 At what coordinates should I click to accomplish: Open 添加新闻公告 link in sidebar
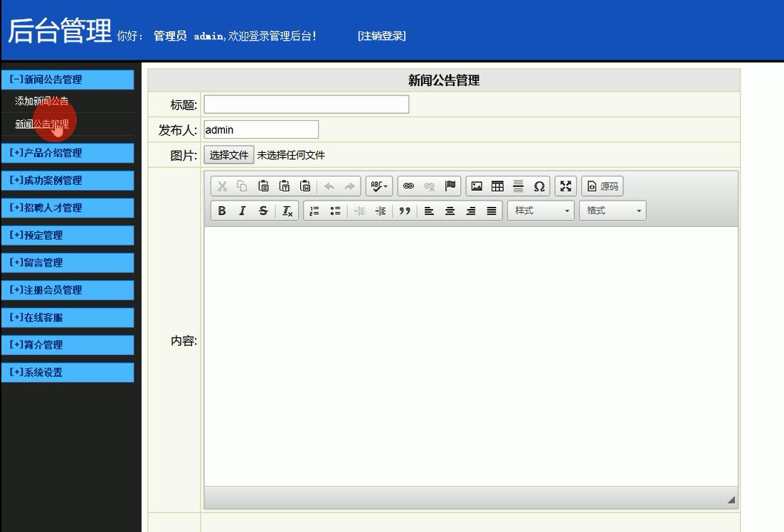pyautogui.click(x=41, y=101)
